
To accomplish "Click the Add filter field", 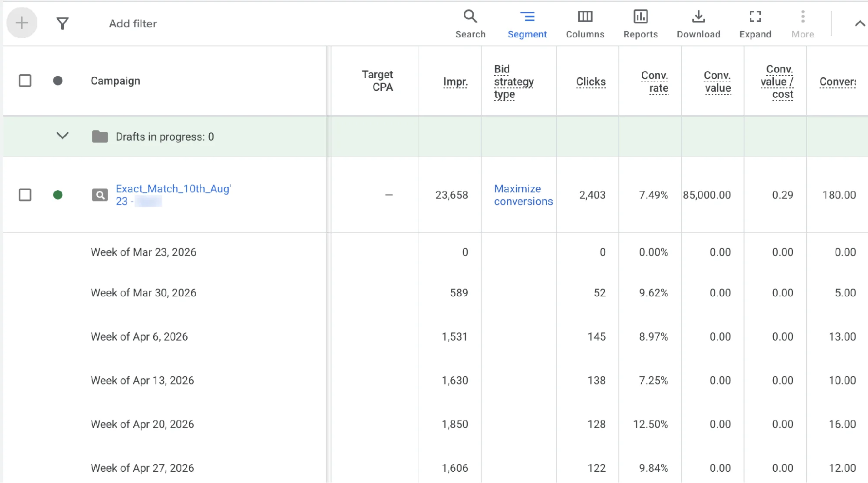I will click(x=133, y=23).
